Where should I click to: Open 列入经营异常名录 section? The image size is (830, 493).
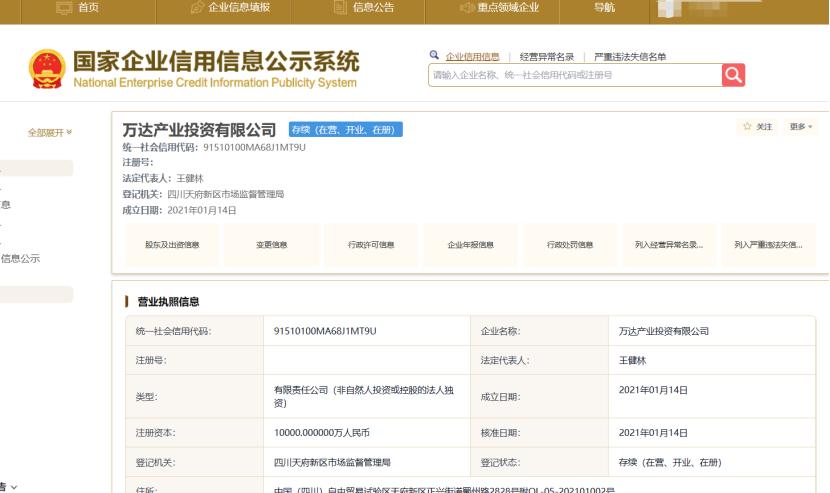click(x=669, y=245)
